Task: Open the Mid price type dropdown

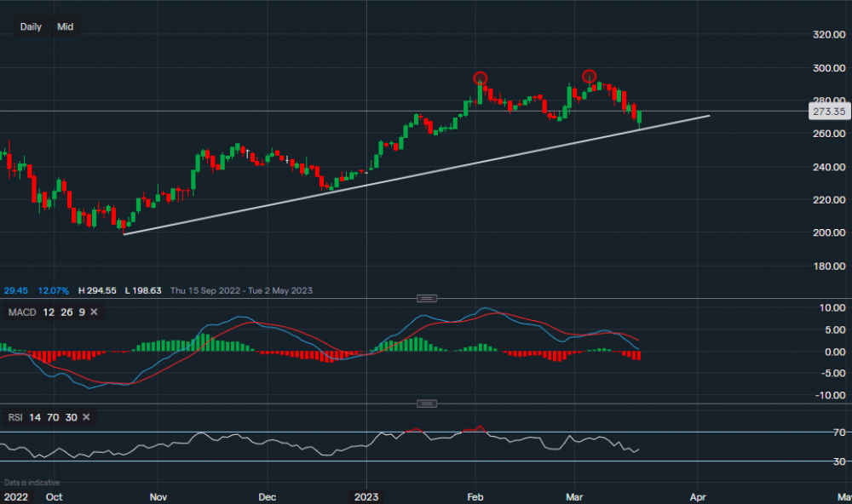Action: 66,27
